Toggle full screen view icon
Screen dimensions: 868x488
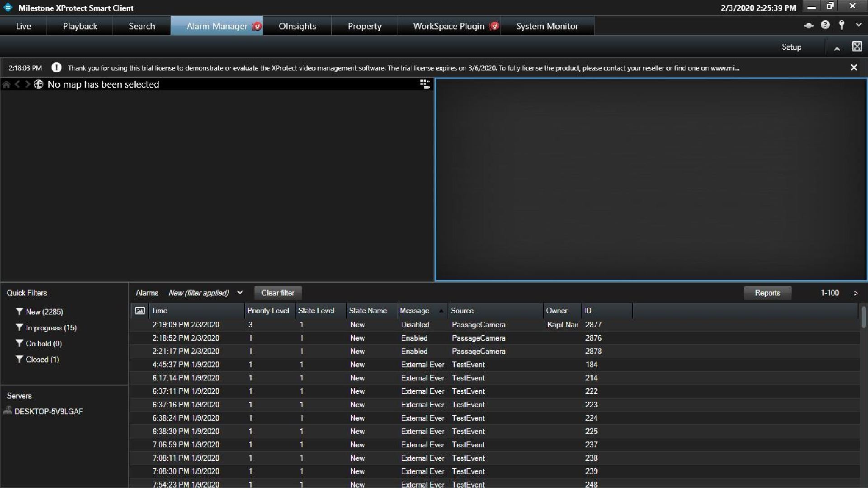point(857,47)
